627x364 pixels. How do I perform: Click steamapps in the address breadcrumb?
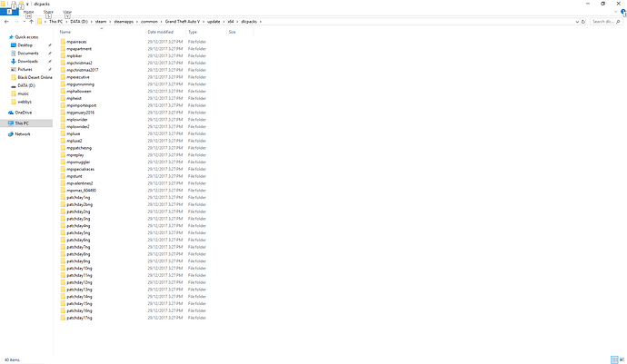pyautogui.click(x=124, y=22)
